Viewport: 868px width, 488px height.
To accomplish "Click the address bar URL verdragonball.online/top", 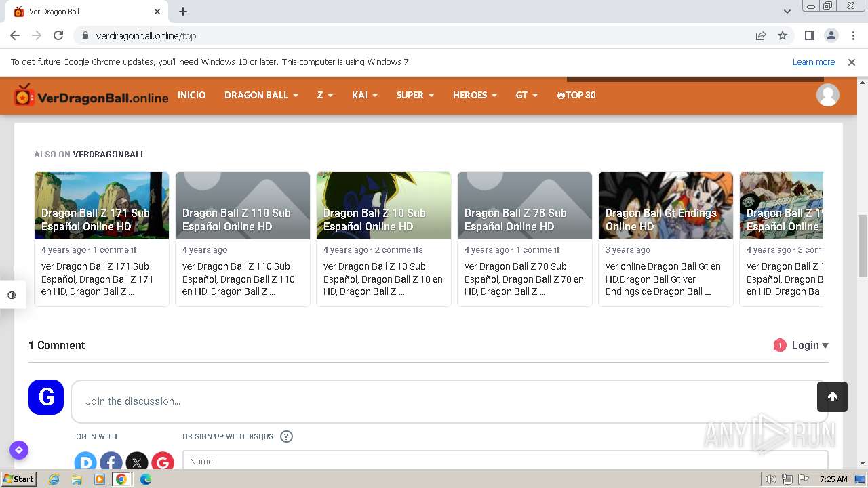I will pos(146,36).
